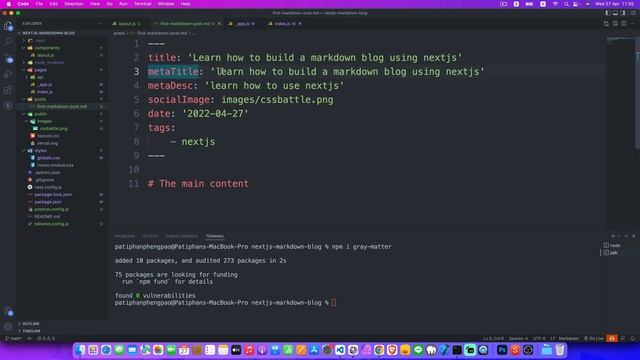Open the Selection menu
This screenshot has height=360, width=640.
(73, 4)
